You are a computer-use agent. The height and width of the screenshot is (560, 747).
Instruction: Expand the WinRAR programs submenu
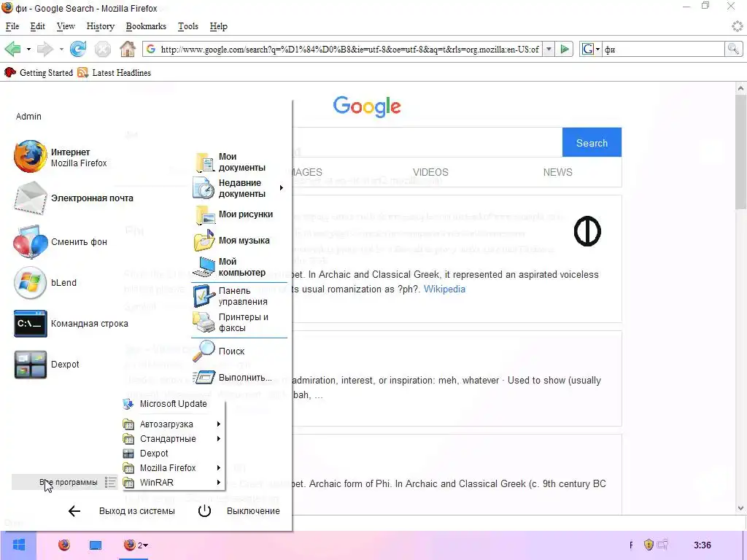click(172, 483)
